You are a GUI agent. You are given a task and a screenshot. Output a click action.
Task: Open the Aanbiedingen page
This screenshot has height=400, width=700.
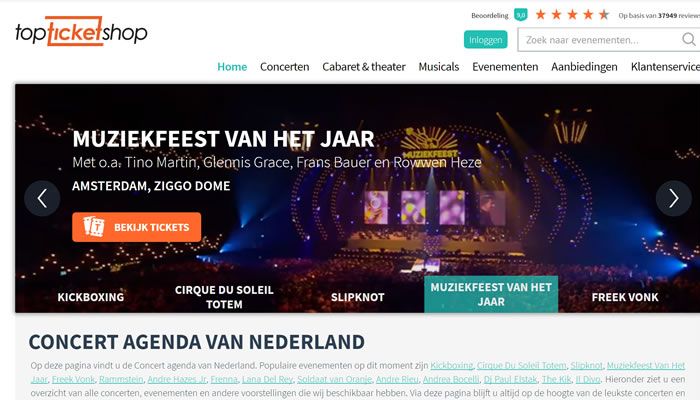click(584, 67)
